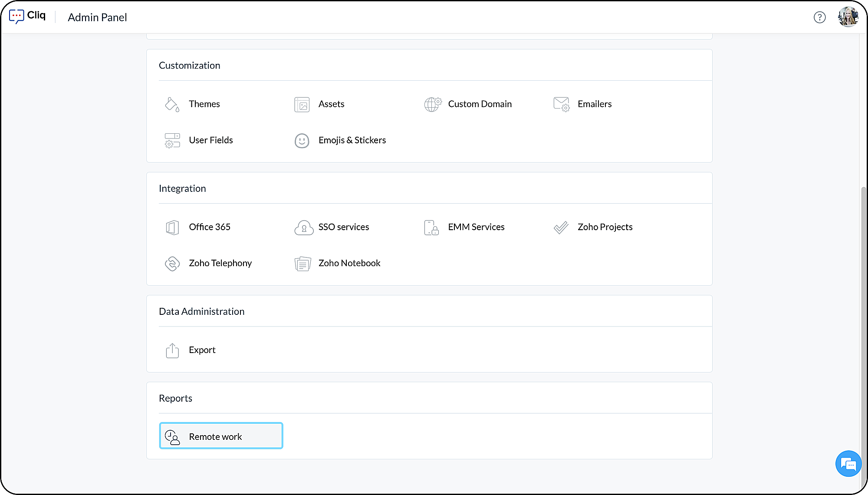The height and width of the screenshot is (495, 868).
Task: Open the Assets image icon
Action: pos(302,105)
